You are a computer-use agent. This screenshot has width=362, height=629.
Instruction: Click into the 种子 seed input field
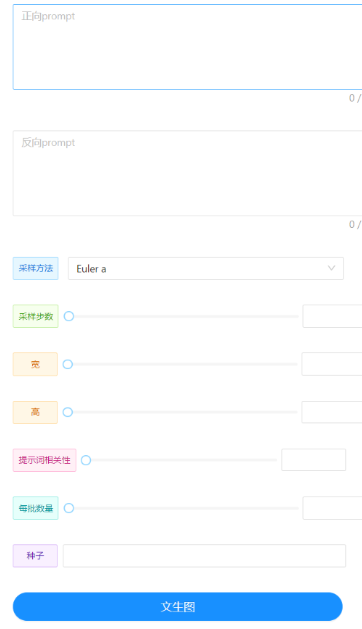[204, 556]
